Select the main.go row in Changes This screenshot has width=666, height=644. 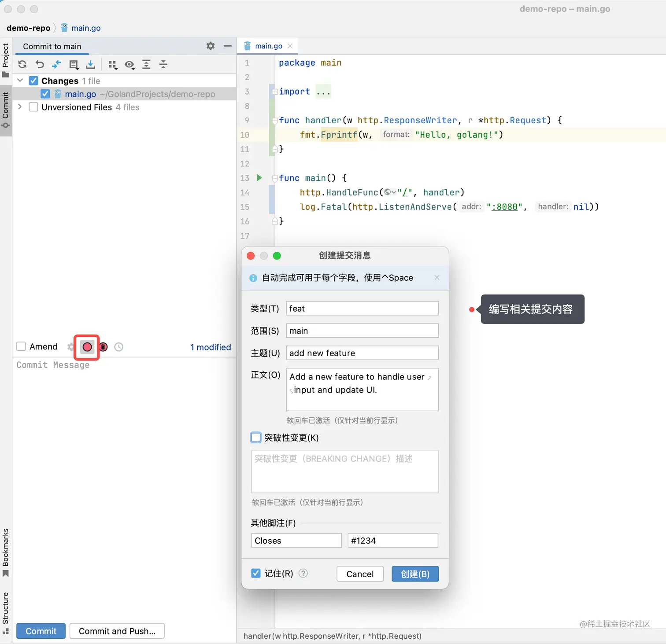(124, 94)
